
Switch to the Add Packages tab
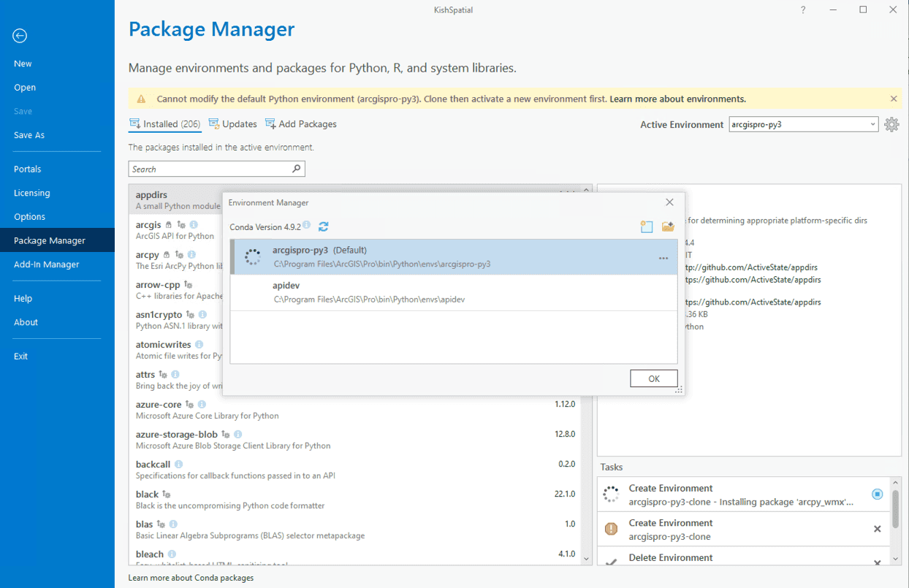301,124
